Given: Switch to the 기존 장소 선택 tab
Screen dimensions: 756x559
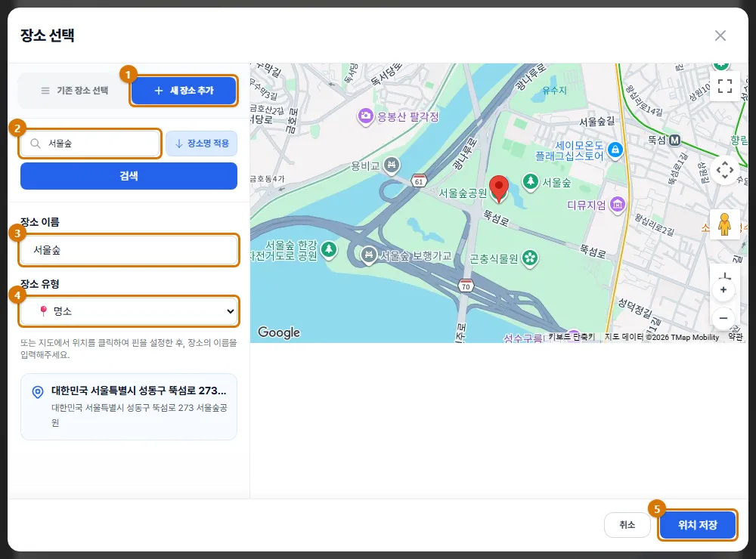Looking at the screenshot, I should pos(74,91).
